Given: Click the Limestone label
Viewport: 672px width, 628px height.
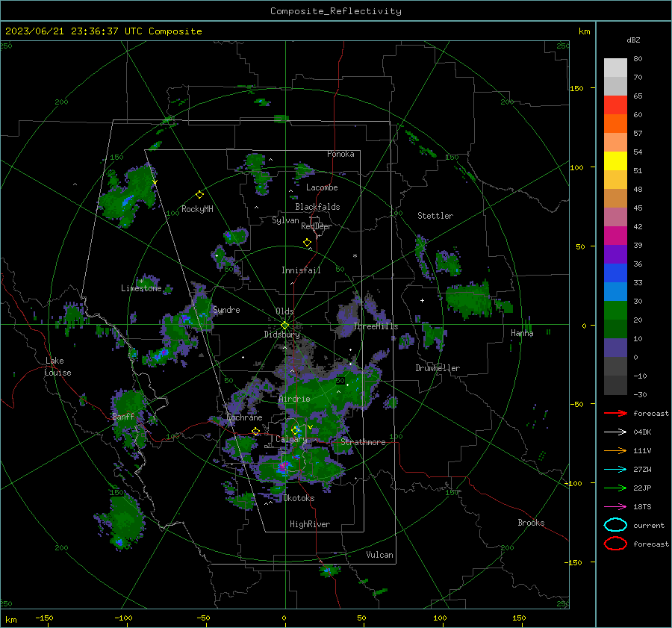Looking at the screenshot, I should click(x=141, y=288).
